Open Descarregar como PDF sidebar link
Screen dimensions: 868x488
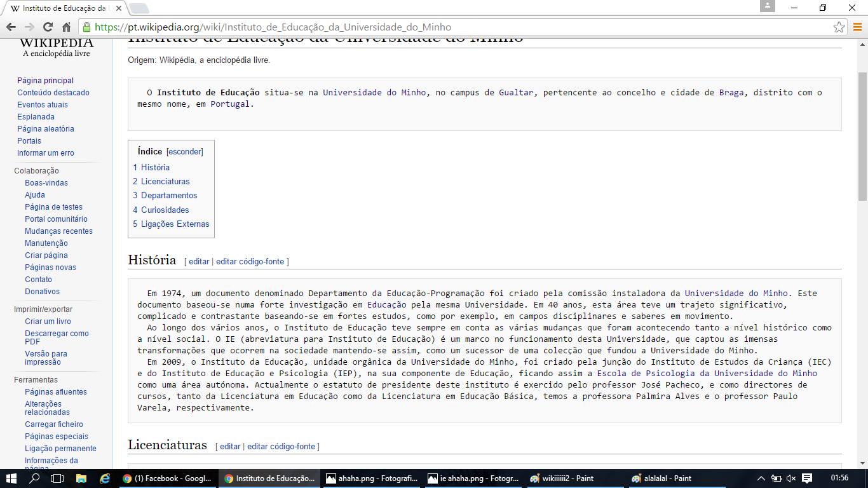click(x=57, y=337)
